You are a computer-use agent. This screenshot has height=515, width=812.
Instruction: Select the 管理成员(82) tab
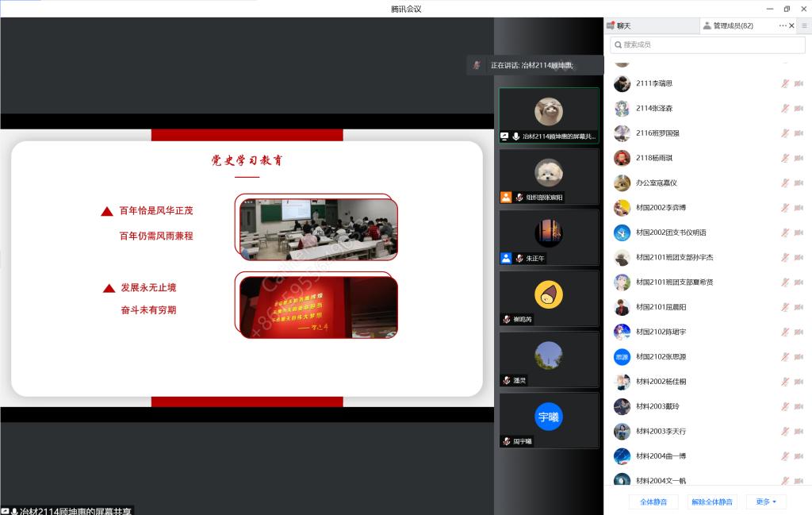pos(732,26)
